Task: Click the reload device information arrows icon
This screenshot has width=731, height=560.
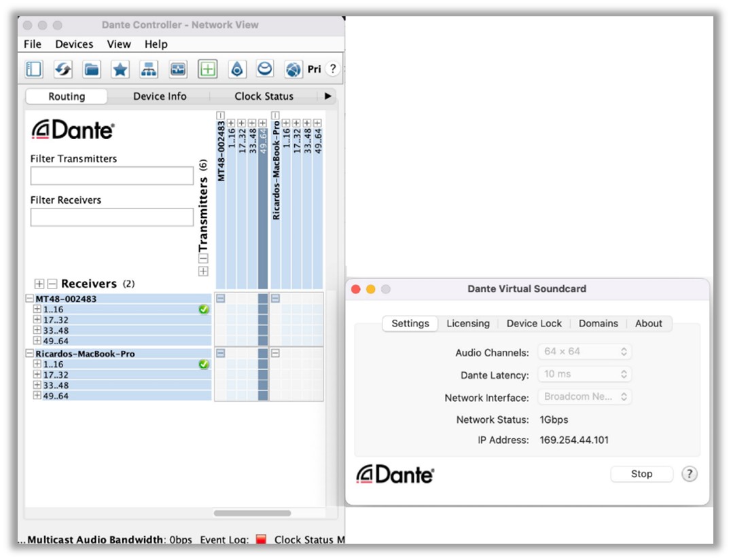Action: pos(63,69)
